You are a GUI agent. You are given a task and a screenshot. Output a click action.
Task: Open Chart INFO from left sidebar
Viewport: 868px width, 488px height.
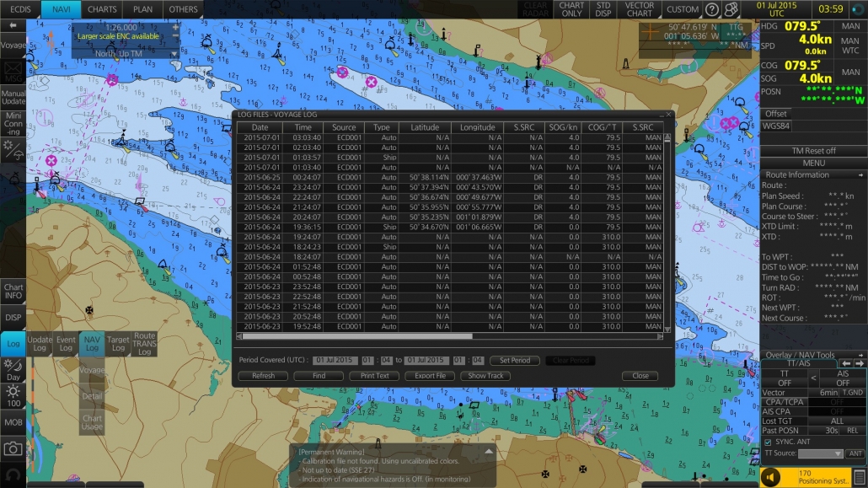point(13,292)
